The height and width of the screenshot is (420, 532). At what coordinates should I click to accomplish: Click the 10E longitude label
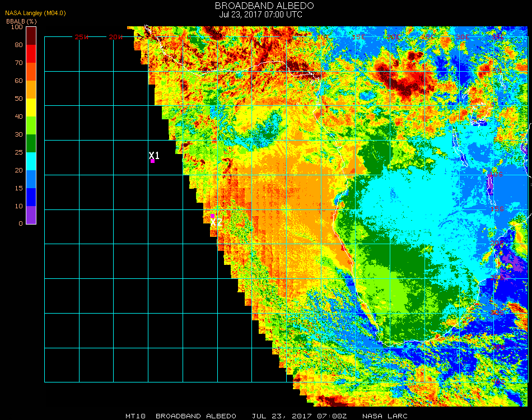coord(323,37)
